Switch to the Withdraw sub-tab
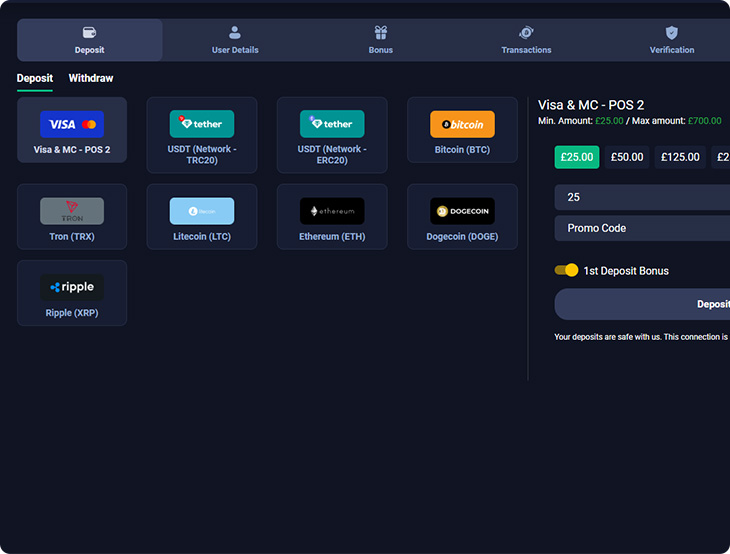 tap(91, 78)
